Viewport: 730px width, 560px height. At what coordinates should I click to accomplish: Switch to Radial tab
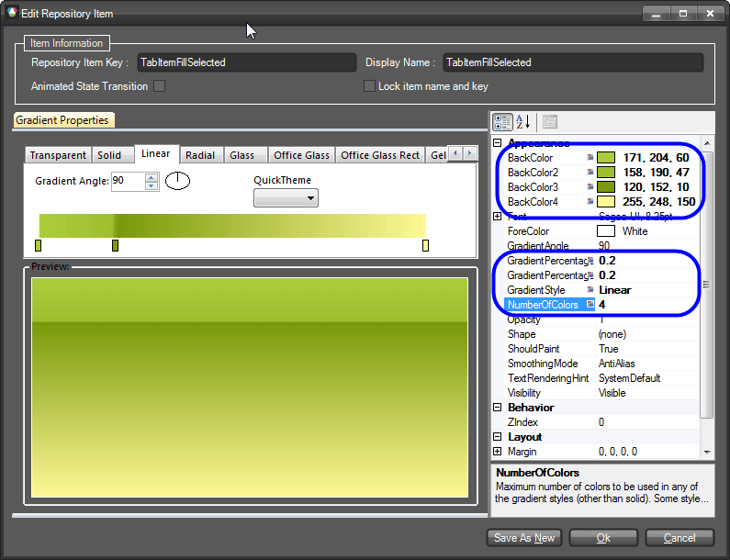tap(200, 155)
